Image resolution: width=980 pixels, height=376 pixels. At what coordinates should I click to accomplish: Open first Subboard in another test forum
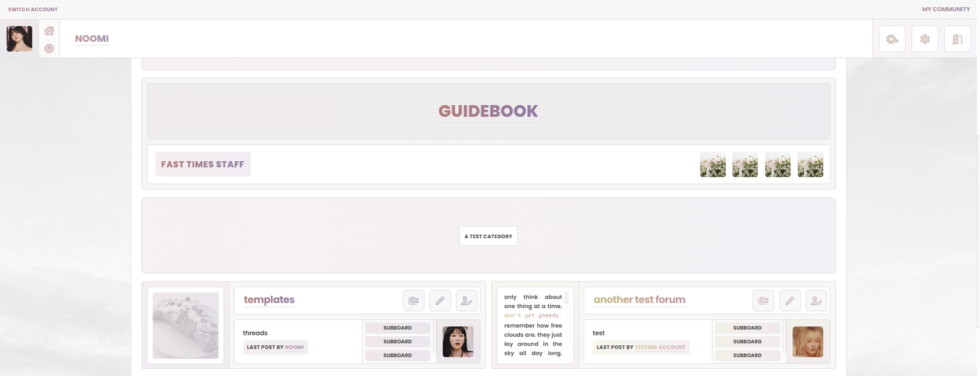[747, 328]
